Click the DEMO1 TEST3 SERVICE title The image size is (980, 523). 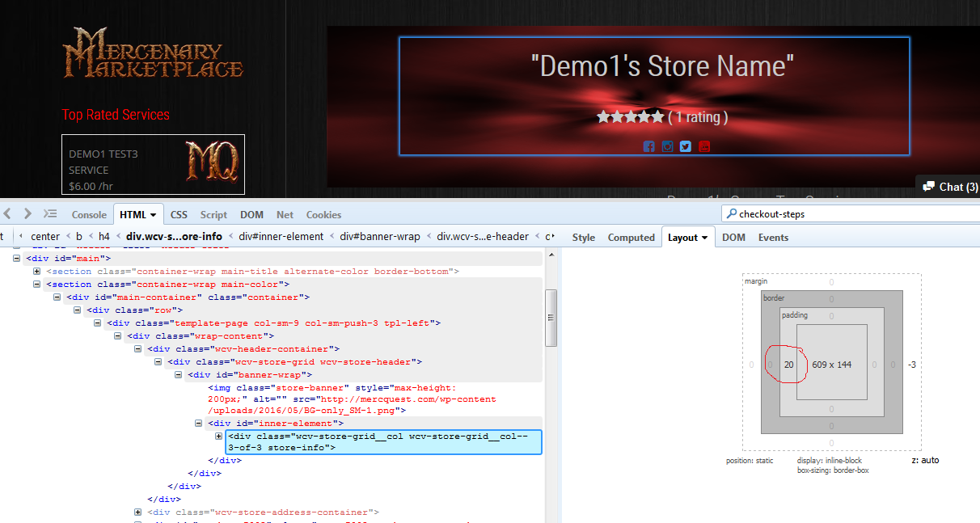(103, 162)
